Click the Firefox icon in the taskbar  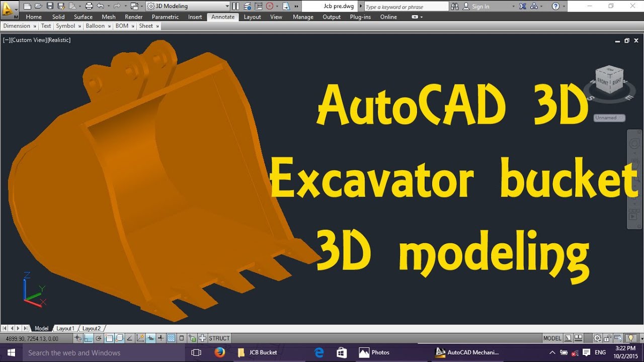pos(219,352)
